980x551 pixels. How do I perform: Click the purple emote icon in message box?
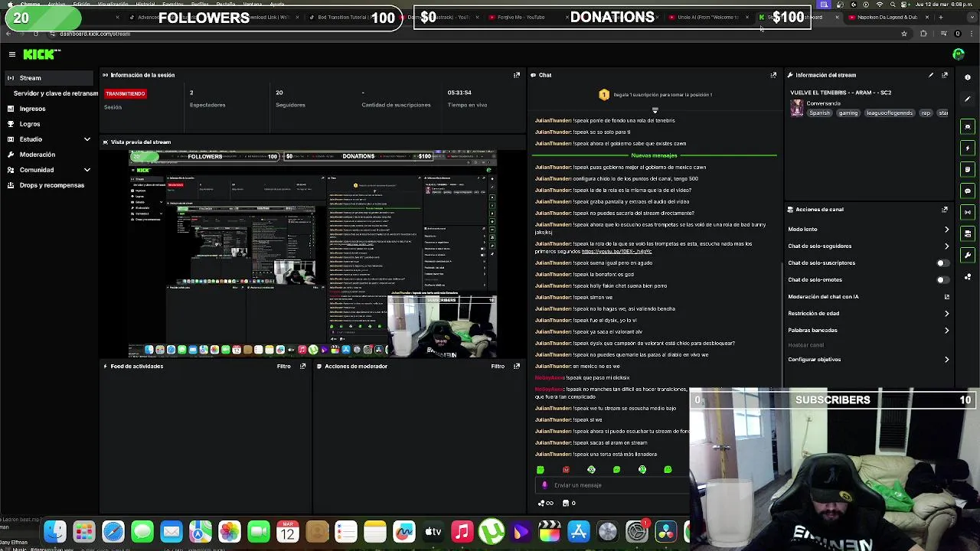pos(544,485)
